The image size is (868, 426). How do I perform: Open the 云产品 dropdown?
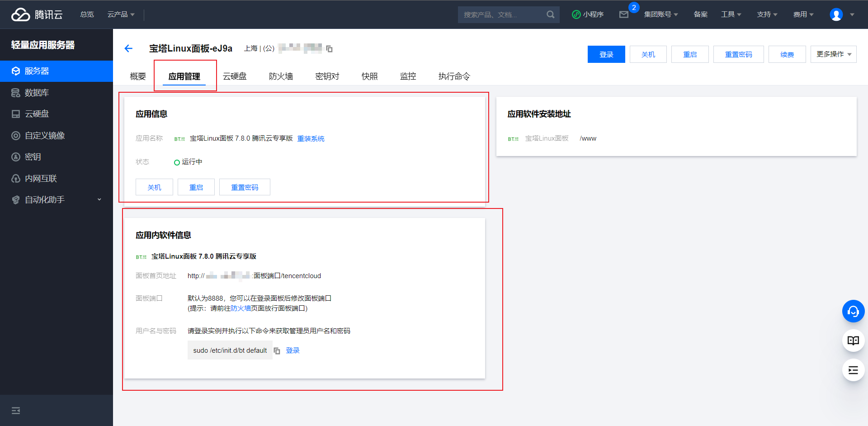pyautogui.click(x=121, y=14)
